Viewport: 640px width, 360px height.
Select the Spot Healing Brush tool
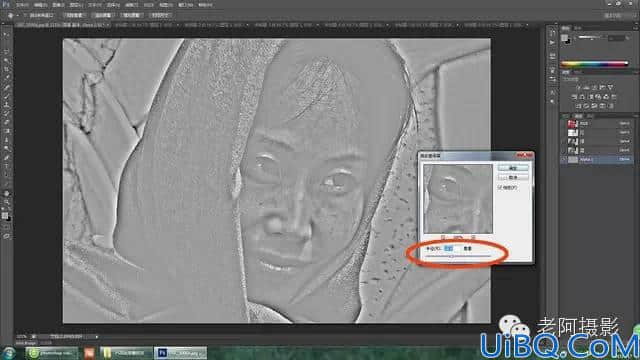[x=7, y=87]
